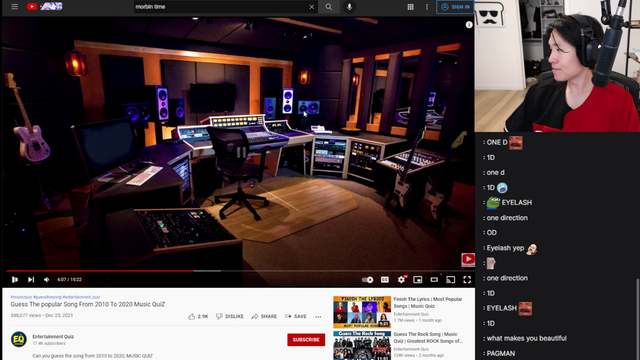Viewport: 640px width, 360px height.
Task: Open the YouTube hamburger guide menu
Action: 15,7
